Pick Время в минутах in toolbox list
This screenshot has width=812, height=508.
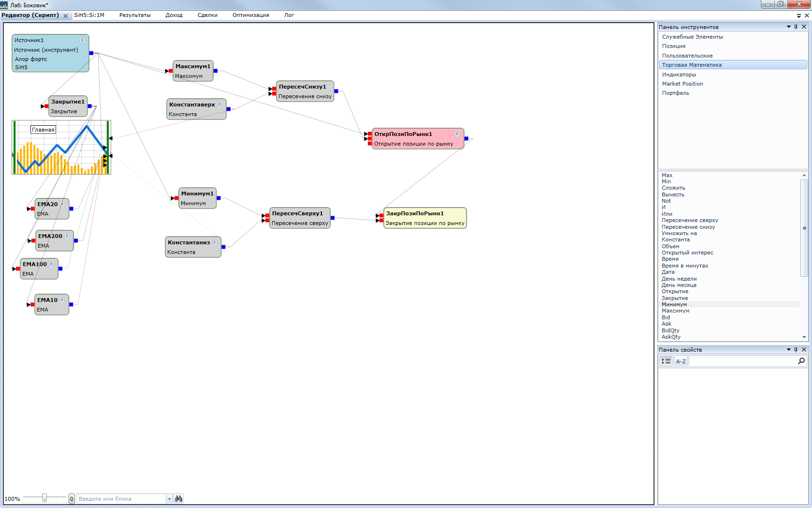click(x=685, y=266)
